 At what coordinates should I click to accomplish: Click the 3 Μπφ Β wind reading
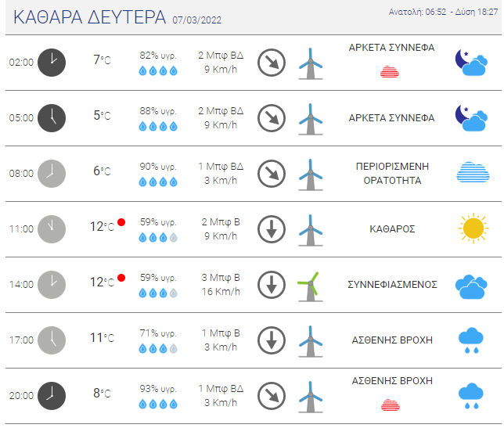tap(220, 278)
